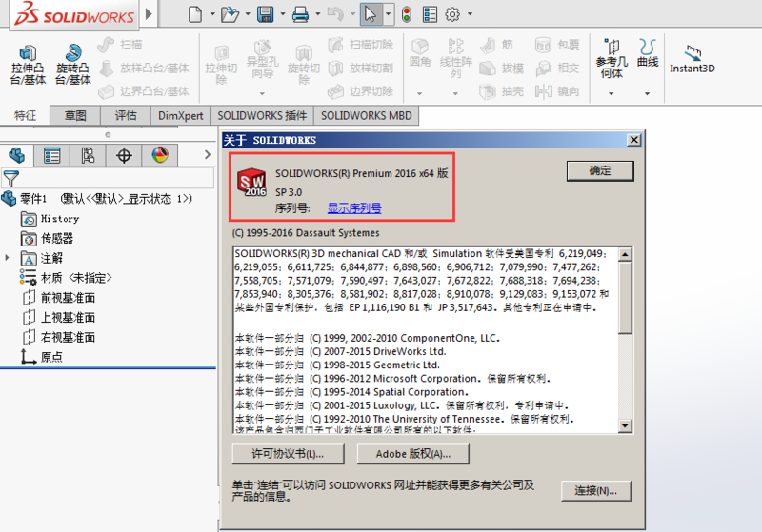Open the dropdown arrow next to New

click(212, 14)
